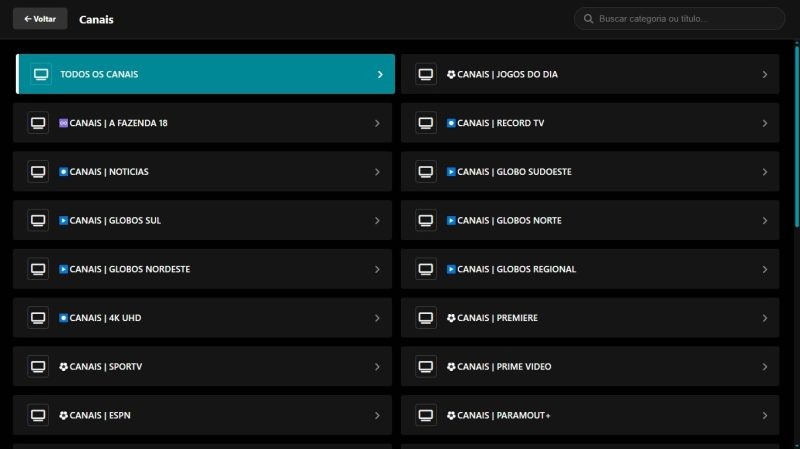Viewport: 800px width, 449px height.
Task: Open CANAIS | RECORD TV
Action: pos(590,123)
